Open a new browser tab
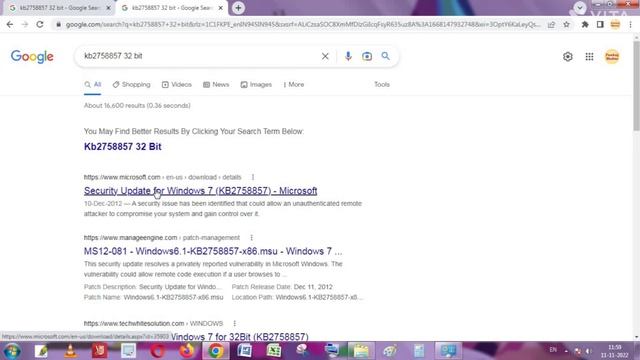640x360 pixels. point(238,8)
